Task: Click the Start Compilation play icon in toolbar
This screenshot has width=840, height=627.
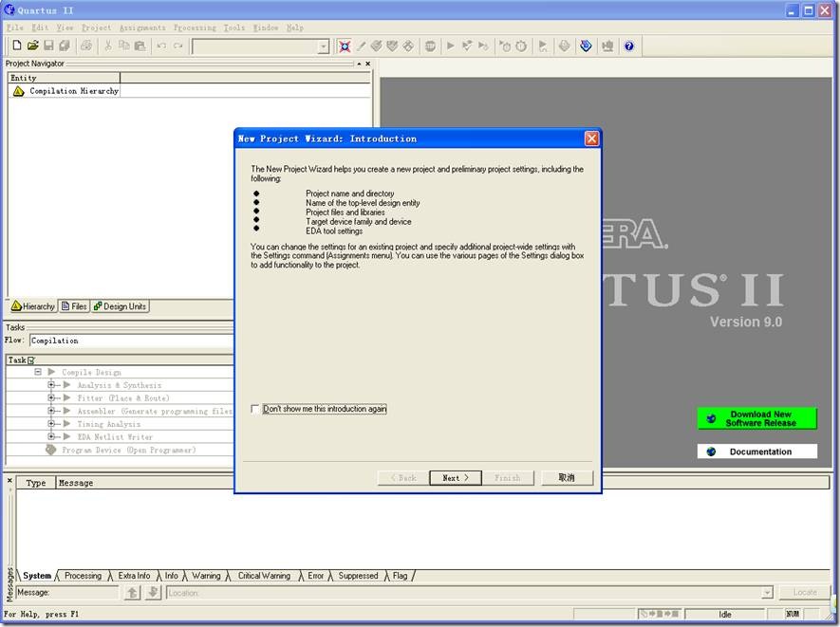Action: click(451, 46)
